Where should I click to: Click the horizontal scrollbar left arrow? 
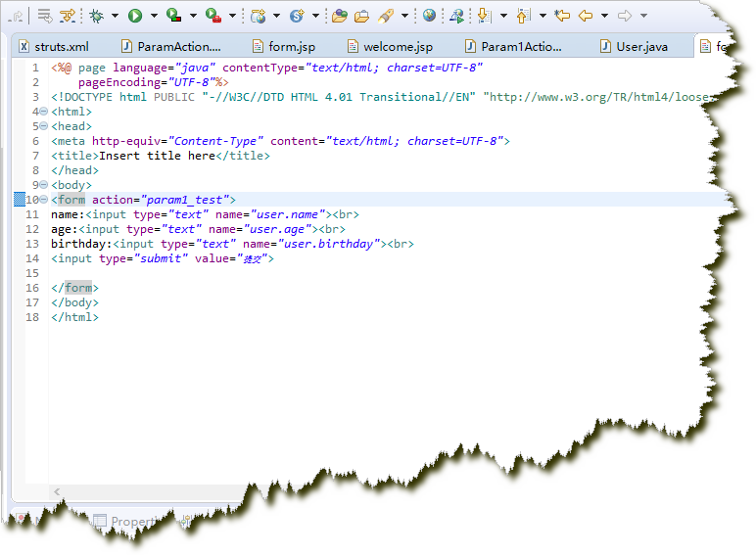tap(58, 491)
